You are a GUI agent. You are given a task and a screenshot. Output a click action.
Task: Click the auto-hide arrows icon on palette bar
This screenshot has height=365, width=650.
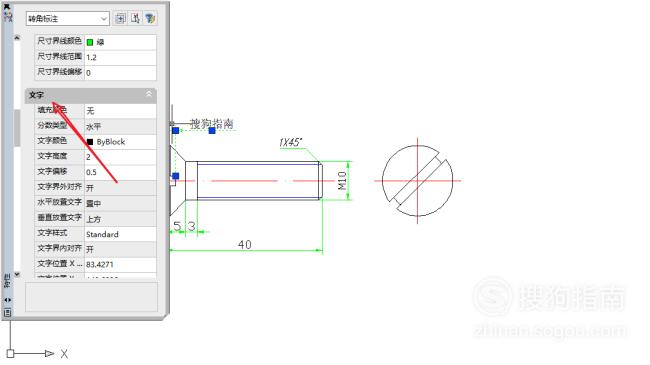pos(7,300)
